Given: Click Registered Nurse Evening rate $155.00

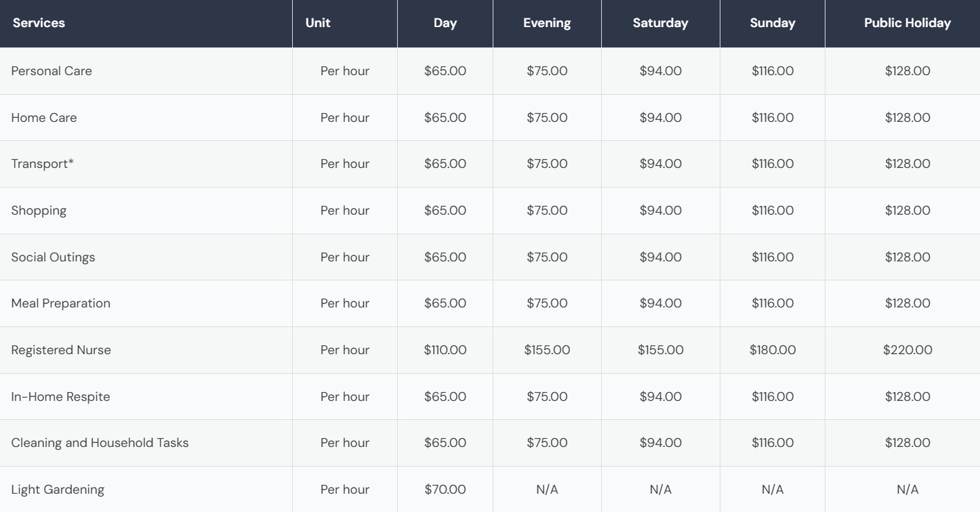Looking at the screenshot, I should (x=547, y=350).
